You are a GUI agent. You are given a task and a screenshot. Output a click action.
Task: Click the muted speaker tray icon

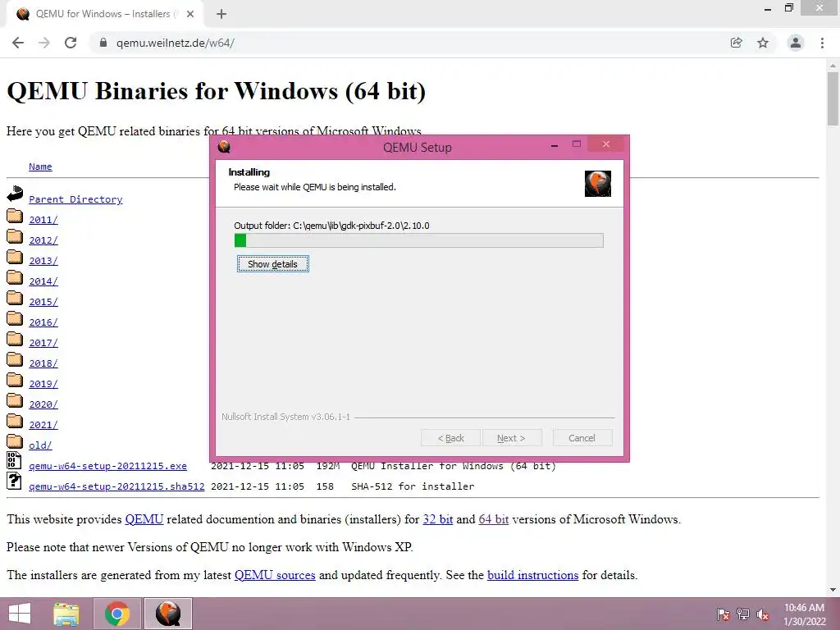point(763,614)
